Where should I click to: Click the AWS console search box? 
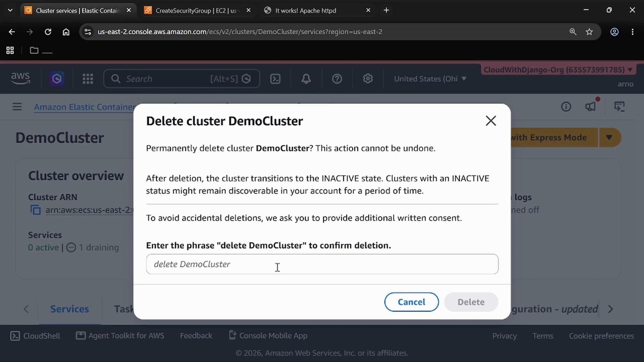181,79
